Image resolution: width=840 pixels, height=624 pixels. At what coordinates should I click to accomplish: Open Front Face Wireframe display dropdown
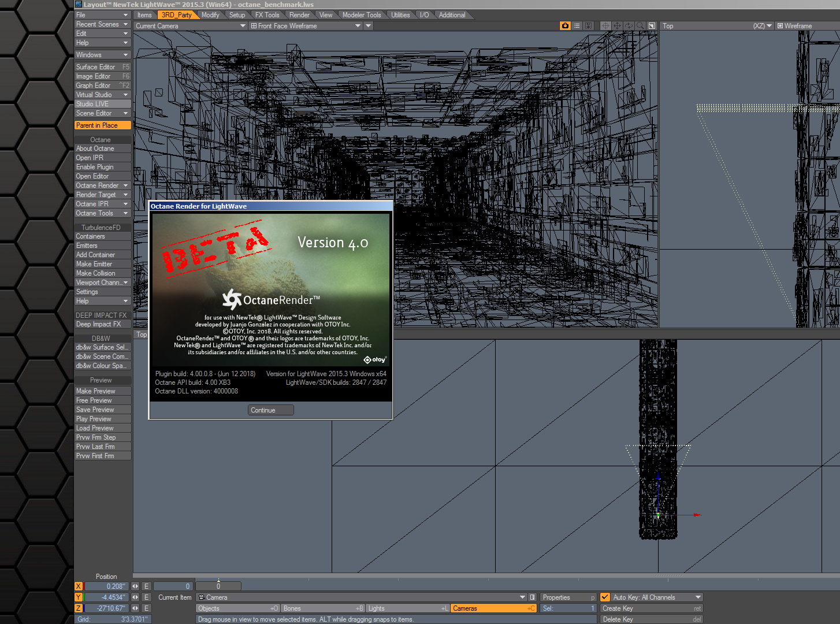(306, 26)
